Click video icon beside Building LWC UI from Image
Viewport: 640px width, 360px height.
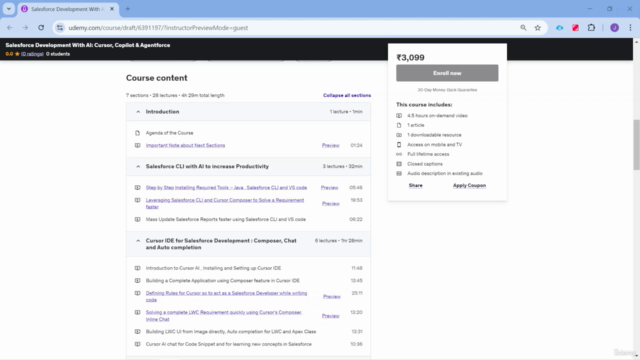138,331
